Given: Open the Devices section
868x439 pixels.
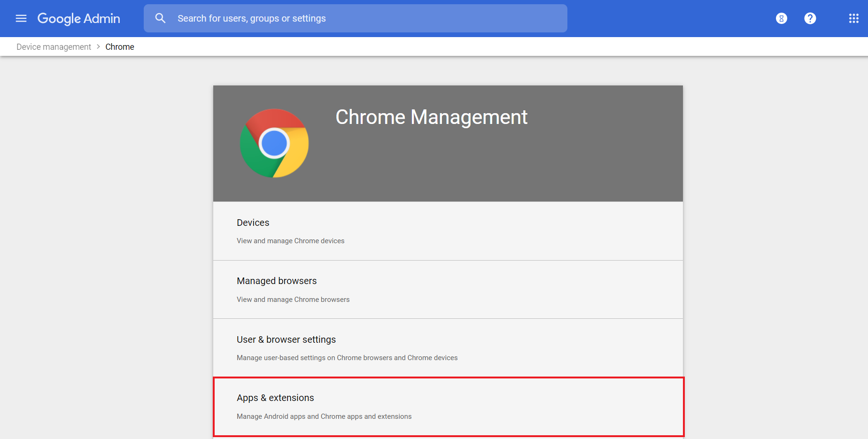Looking at the screenshot, I should [x=253, y=223].
